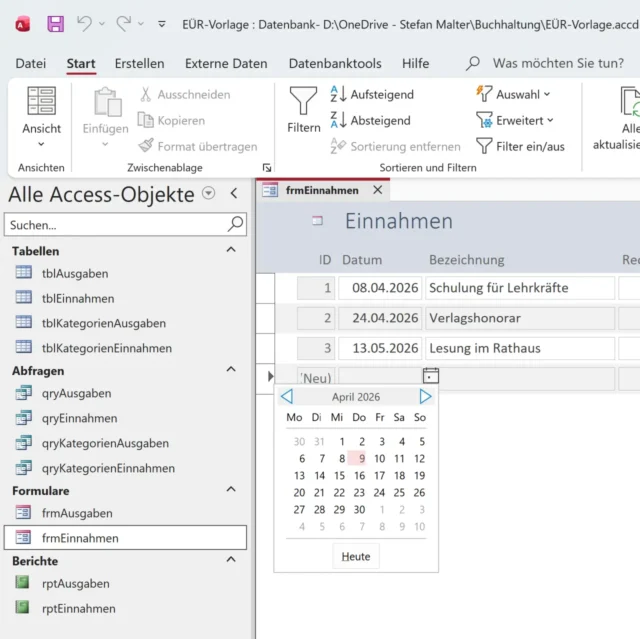Image resolution: width=640 pixels, height=639 pixels.
Task: Collapse the Abfragen group
Action: click(231, 369)
